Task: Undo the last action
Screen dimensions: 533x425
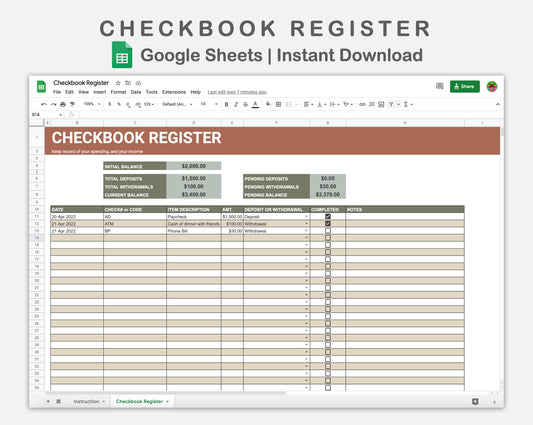Action: [44, 104]
